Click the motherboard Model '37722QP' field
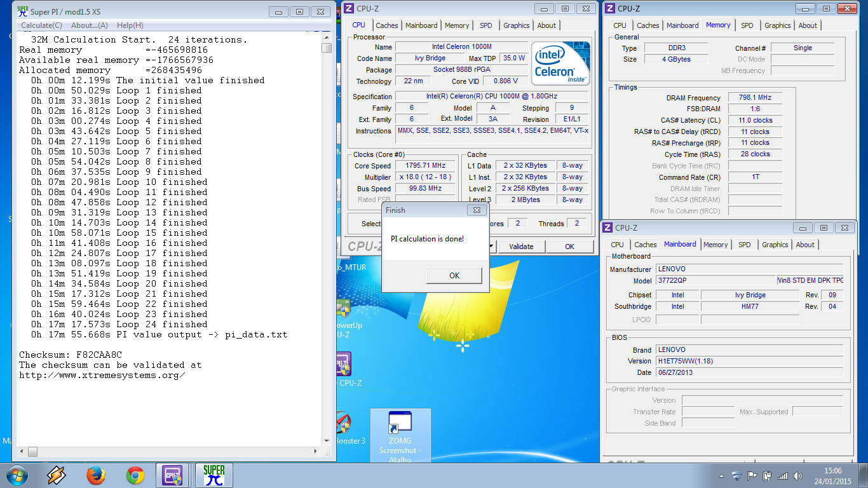Image resolution: width=868 pixels, height=488 pixels. [715, 280]
